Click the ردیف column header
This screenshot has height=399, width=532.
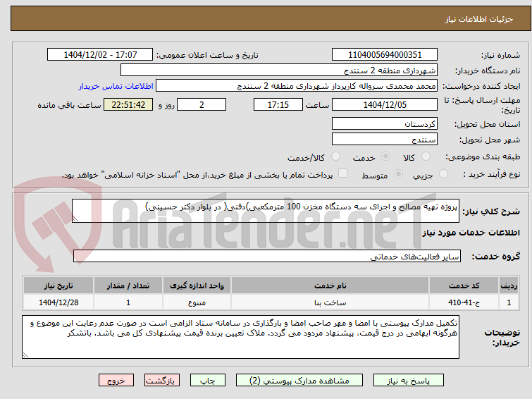tap(509, 286)
